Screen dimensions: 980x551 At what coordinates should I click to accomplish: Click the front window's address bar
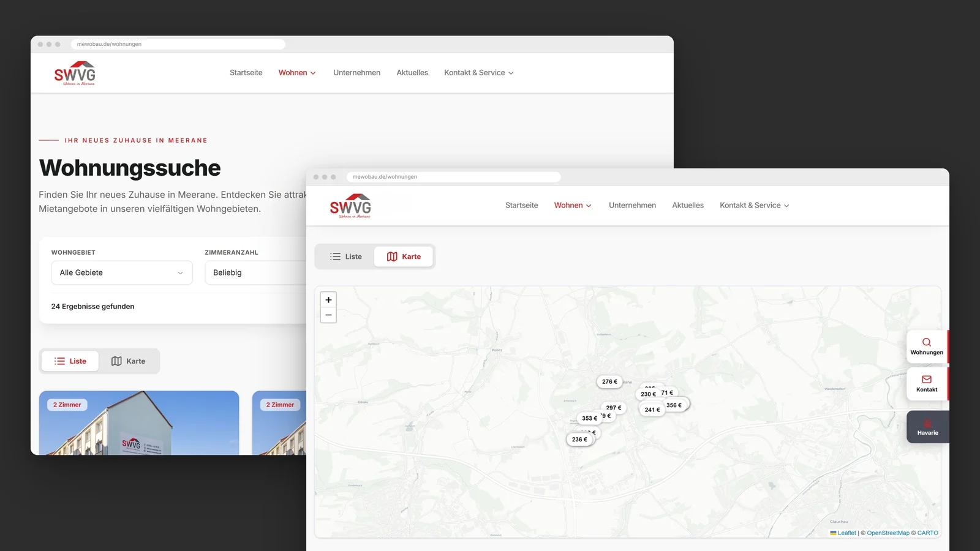pos(454,177)
